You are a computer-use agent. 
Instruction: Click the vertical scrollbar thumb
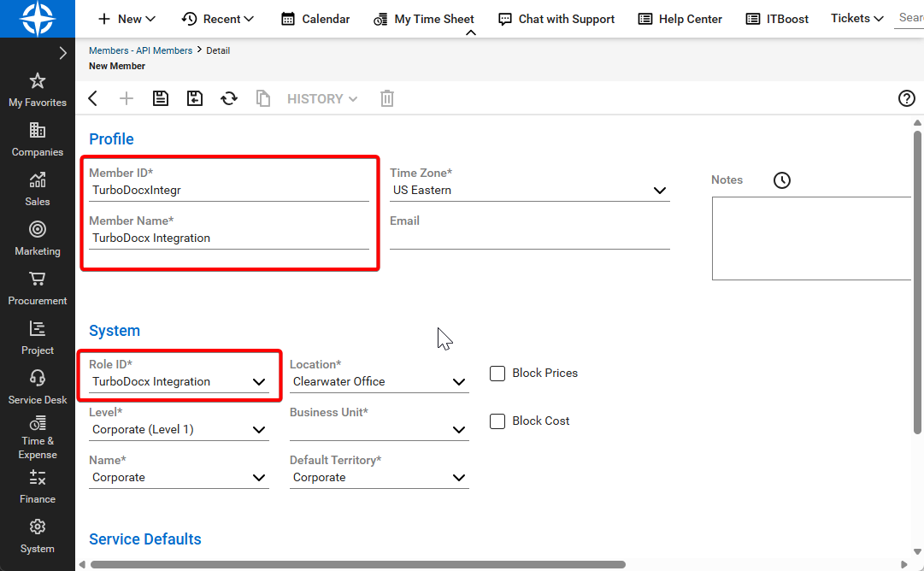click(917, 283)
